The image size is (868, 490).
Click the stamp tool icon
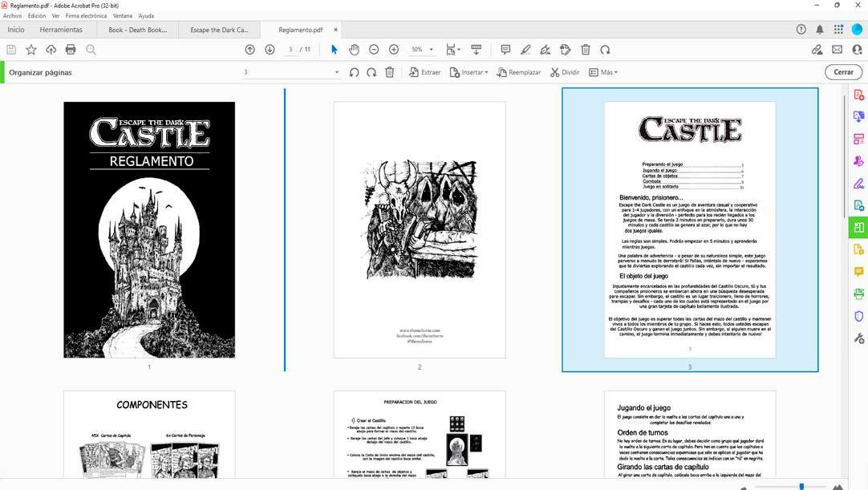pos(566,50)
